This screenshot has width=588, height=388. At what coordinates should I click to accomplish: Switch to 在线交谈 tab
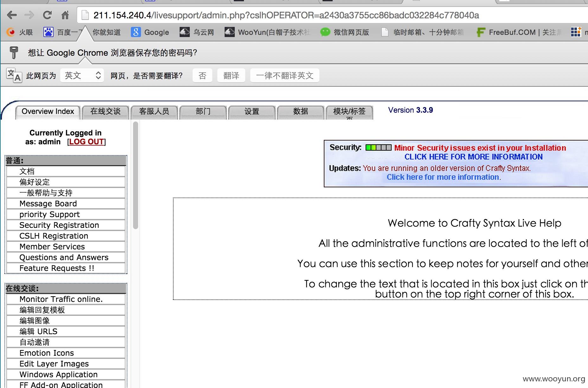pos(105,112)
